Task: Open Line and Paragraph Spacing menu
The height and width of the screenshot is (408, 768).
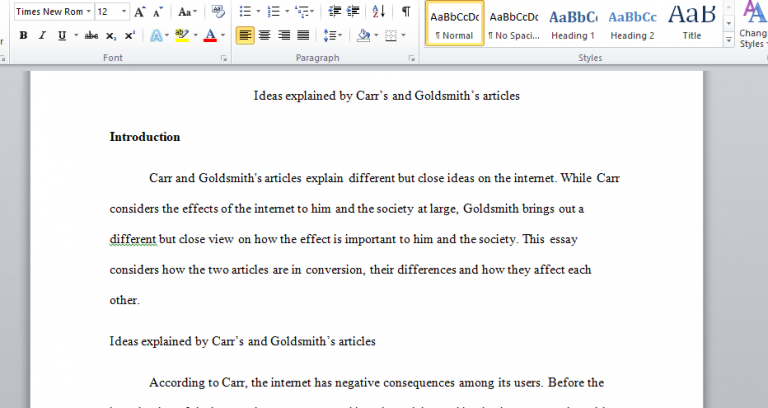Action: (333, 36)
